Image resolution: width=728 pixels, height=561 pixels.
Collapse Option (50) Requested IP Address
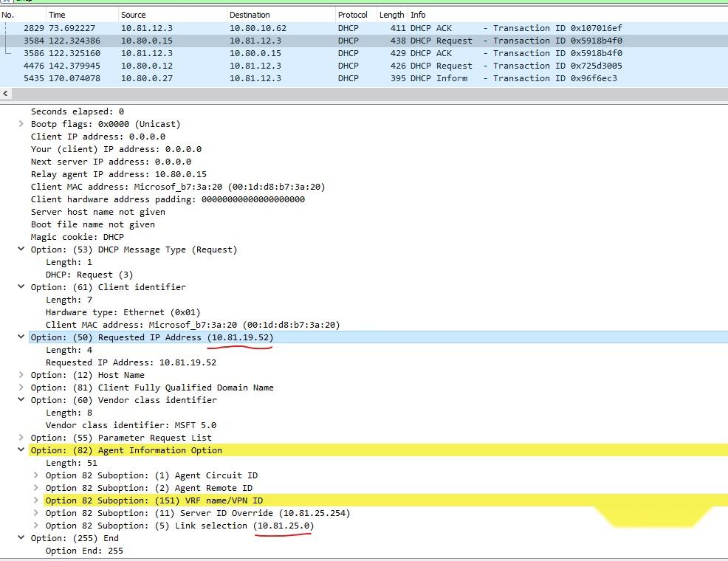[x=20, y=337]
